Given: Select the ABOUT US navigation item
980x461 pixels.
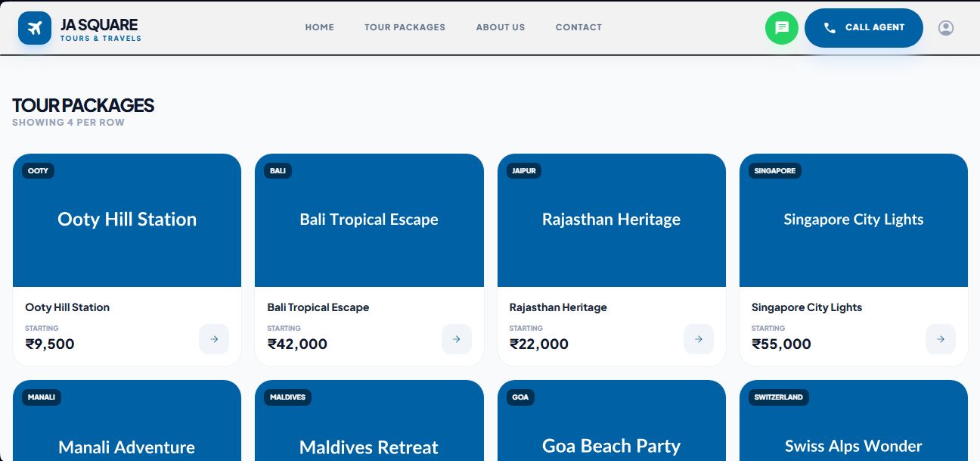Looking at the screenshot, I should 500,27.
